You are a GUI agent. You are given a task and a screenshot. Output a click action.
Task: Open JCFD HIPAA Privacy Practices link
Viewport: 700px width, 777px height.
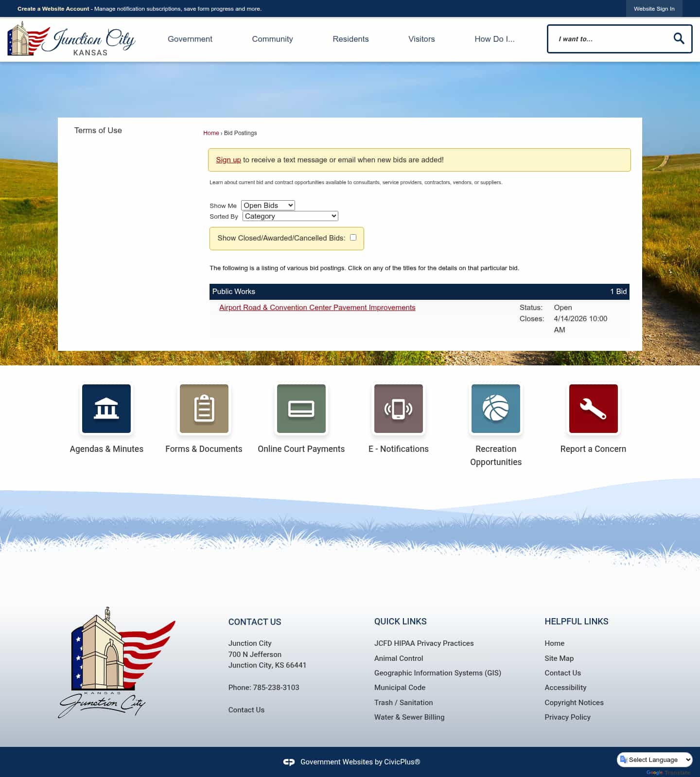tap(424, 643)
